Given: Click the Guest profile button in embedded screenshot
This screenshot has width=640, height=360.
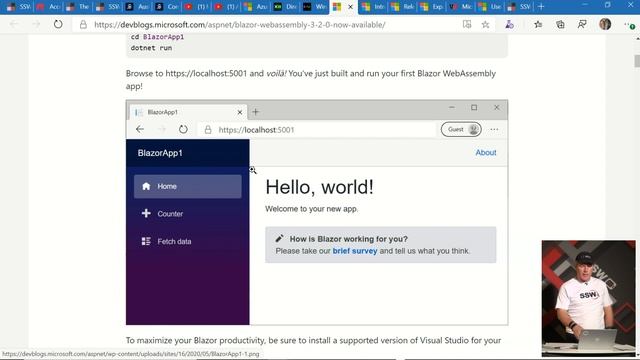Looking at the screenshot, I should tap(461, 129).
